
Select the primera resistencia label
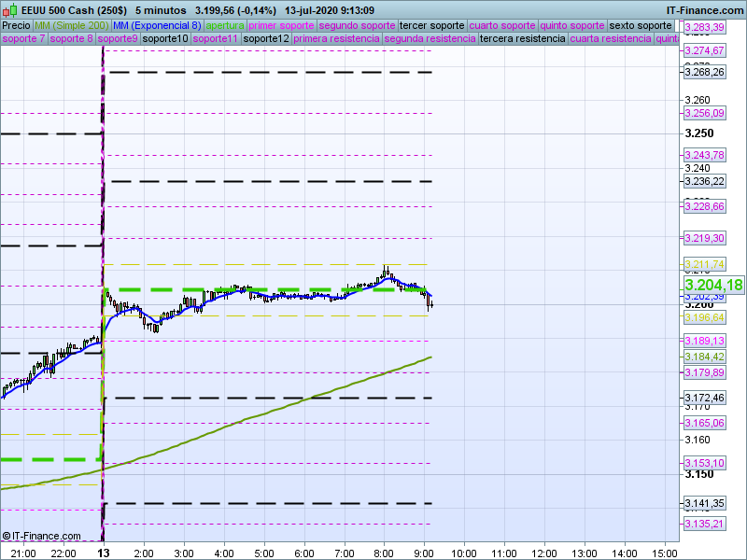pos(336,39)
